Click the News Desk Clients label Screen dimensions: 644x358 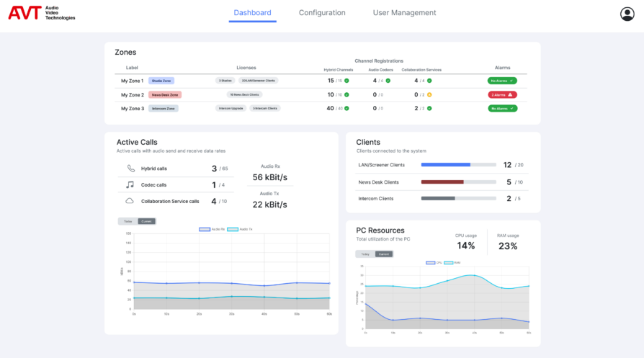379,182
